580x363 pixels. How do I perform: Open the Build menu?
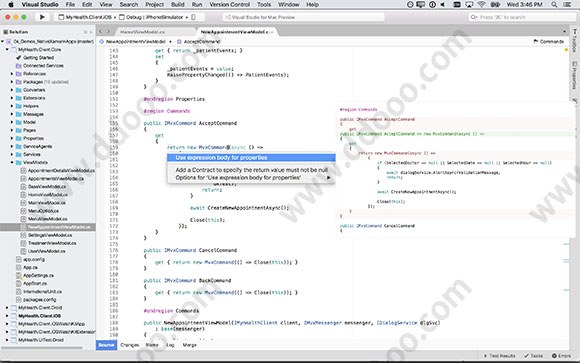[x=178, y=4]
